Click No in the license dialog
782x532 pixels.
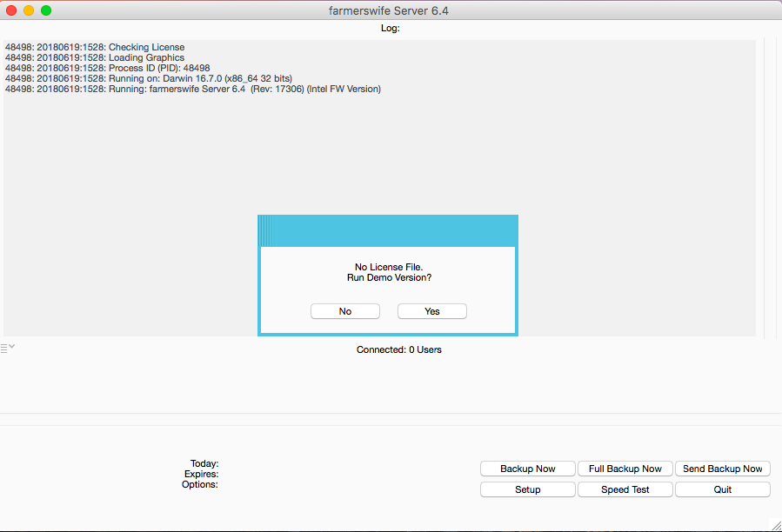coord(345,311)
